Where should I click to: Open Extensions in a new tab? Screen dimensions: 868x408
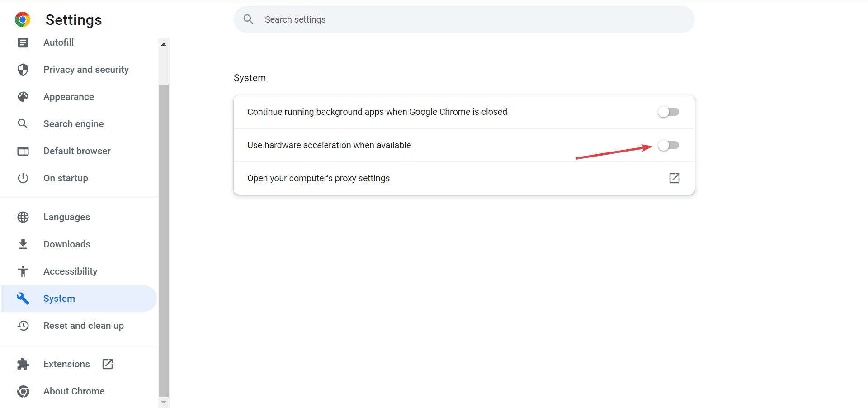(107, 364)
